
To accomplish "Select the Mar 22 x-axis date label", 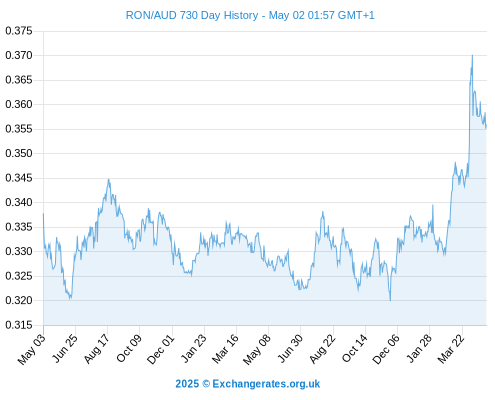I will click(x=451, y=348).
